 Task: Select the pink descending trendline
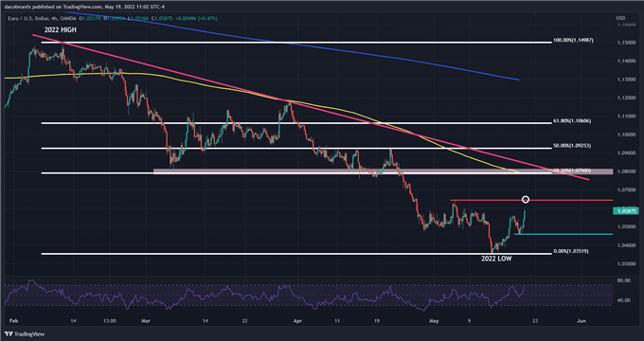click(x=311, y=107)
